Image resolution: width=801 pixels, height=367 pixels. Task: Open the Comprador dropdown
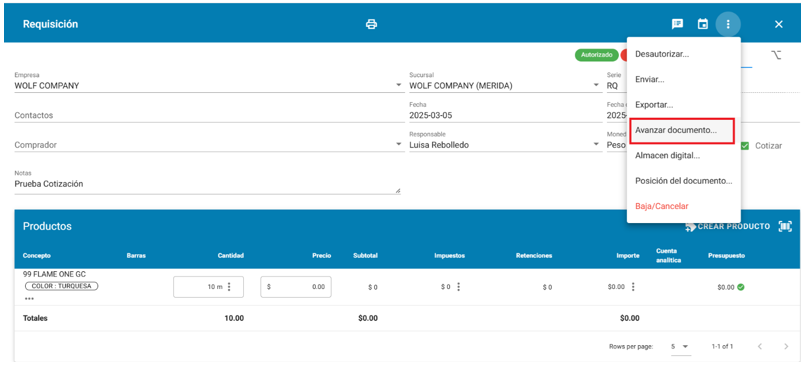click(x=208, y=145)
